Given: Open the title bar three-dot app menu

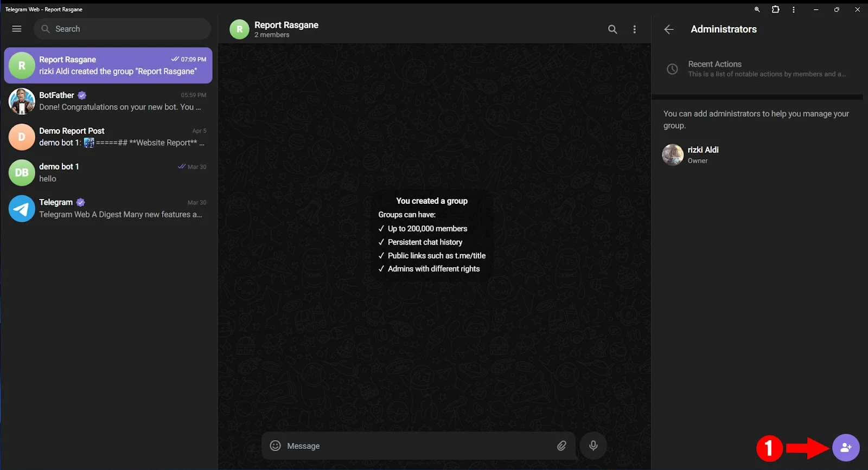Looking at the screenshot, I should coord(794,10).
